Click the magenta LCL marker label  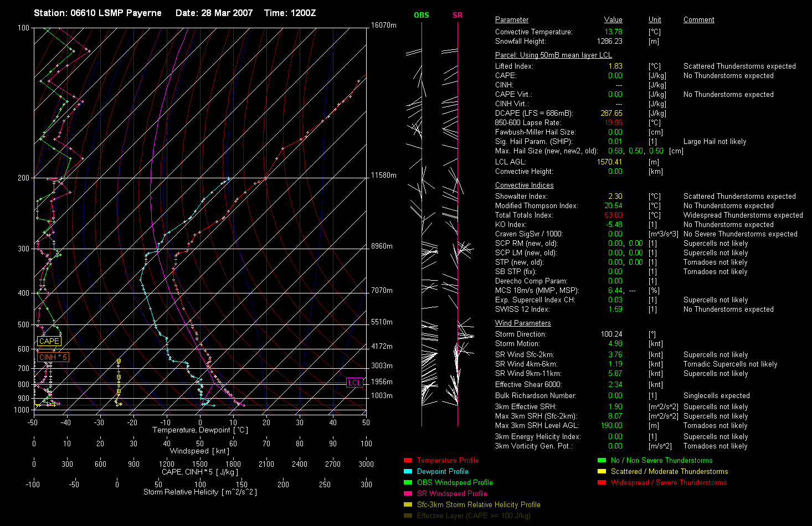354,383
